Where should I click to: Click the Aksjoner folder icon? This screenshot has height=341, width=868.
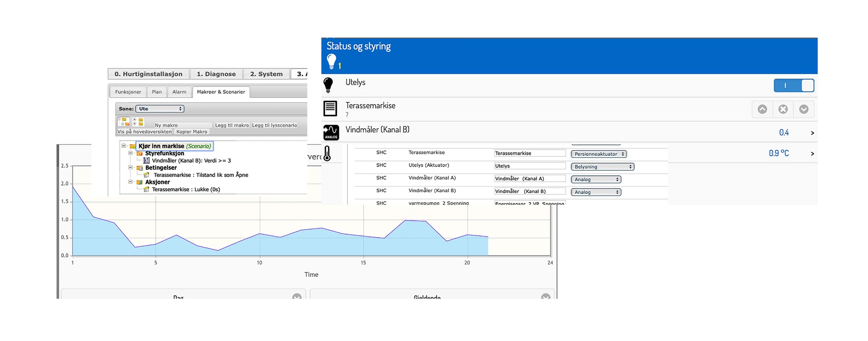click(139, 182)
